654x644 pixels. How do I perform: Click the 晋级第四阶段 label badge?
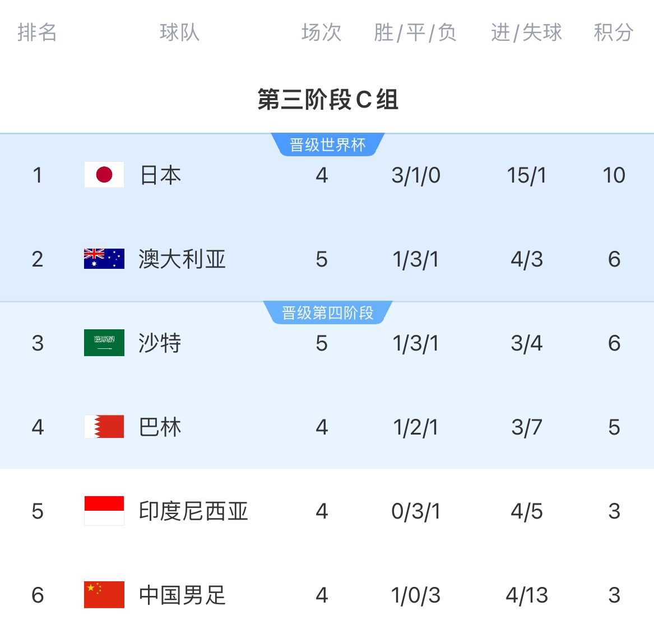(327, 313)
